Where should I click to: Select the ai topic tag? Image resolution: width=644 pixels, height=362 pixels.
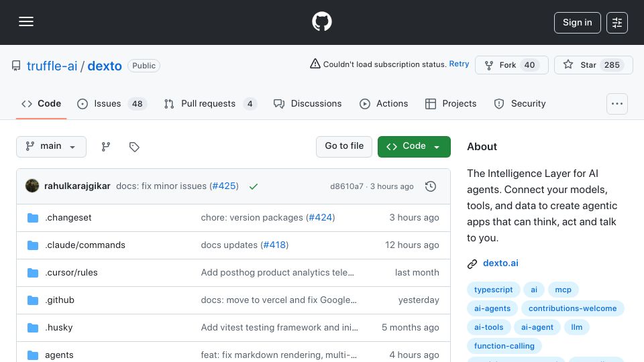click(534, 290)
